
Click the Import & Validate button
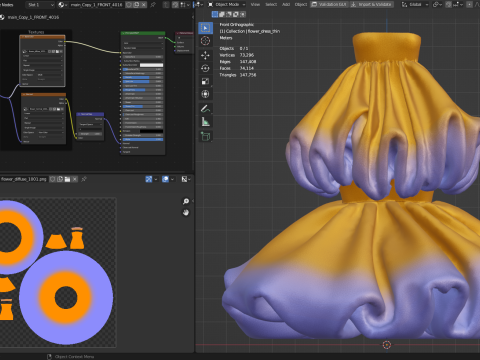point(372,5)
